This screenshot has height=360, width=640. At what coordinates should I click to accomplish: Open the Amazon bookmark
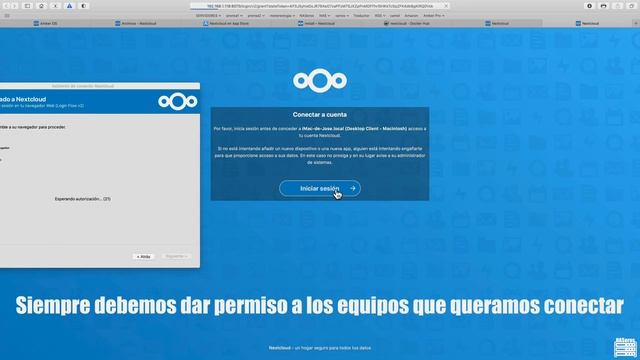411,16
